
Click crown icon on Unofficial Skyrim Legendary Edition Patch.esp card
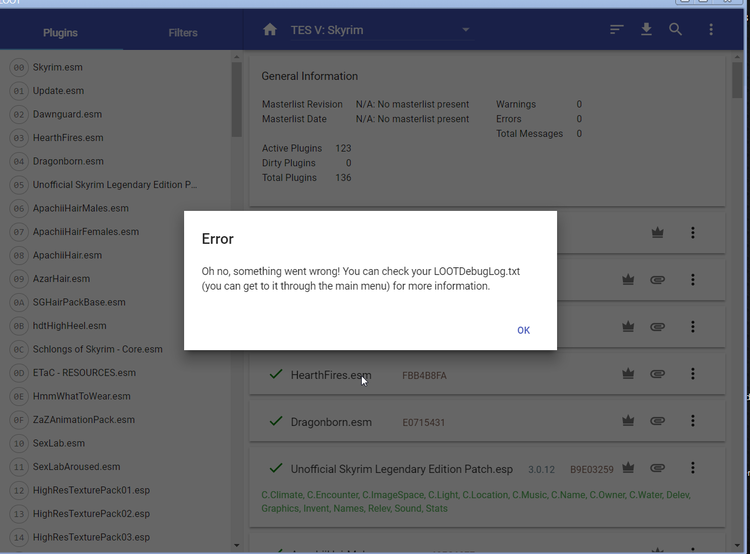click(x=628, y=468)
